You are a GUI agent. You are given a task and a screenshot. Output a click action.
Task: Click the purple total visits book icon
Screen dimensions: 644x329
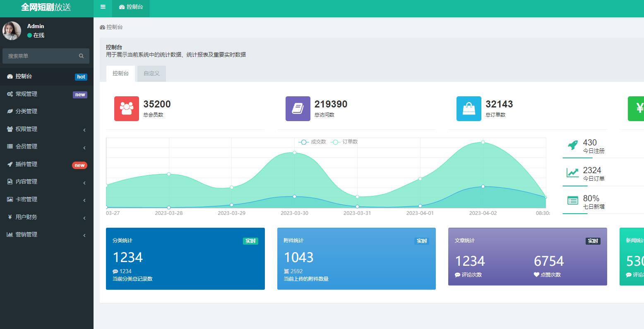(x=298, y=109)
